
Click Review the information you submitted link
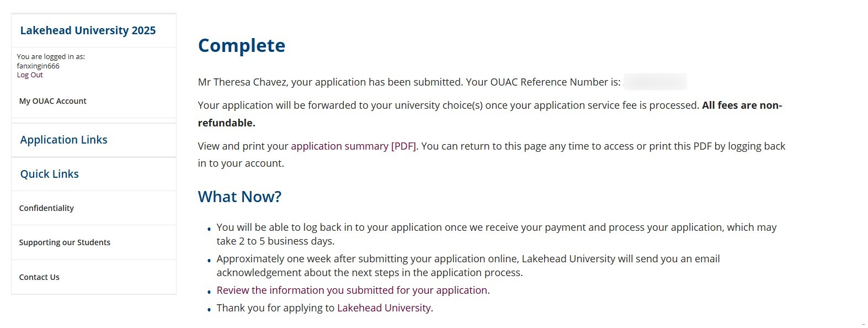(352, 290)
